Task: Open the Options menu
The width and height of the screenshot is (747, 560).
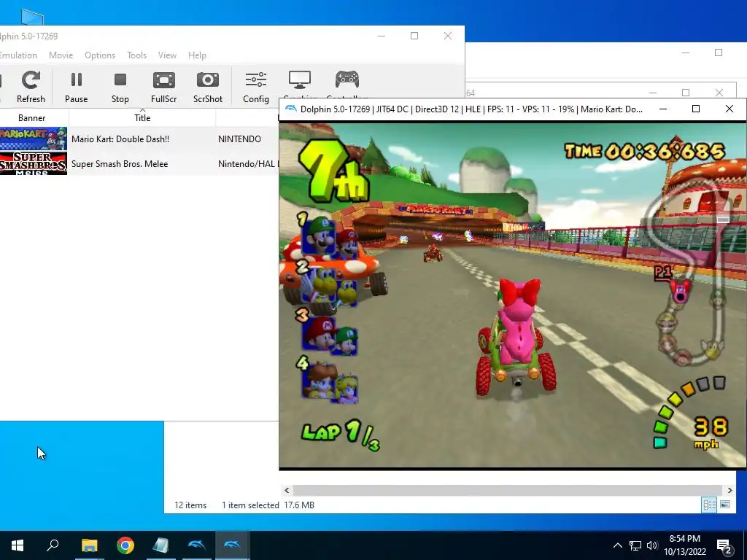Action: point(100,55)
